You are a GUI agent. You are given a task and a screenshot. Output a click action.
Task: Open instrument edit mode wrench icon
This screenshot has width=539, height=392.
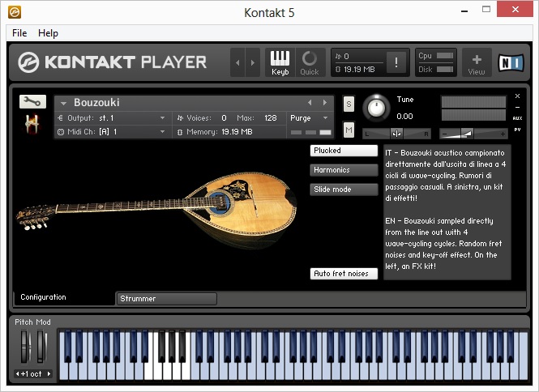(32, 102)
